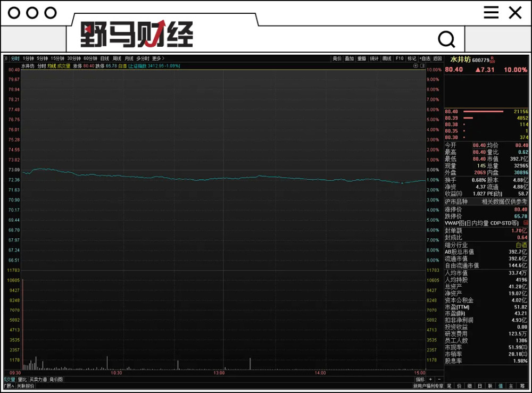532x393 pixels.
Task: Click the panel layout icon above chart
Action: point(422,66)
